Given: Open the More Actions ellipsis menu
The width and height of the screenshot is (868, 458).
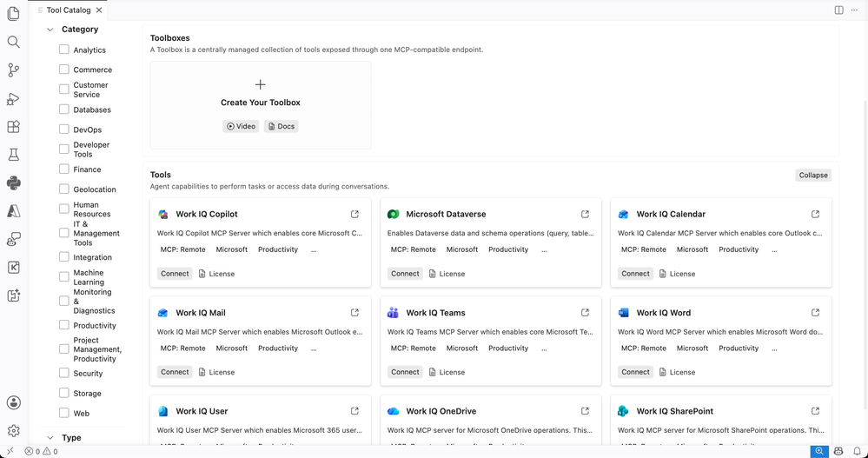Looking at the screenshot, I should tap(854, 10).
